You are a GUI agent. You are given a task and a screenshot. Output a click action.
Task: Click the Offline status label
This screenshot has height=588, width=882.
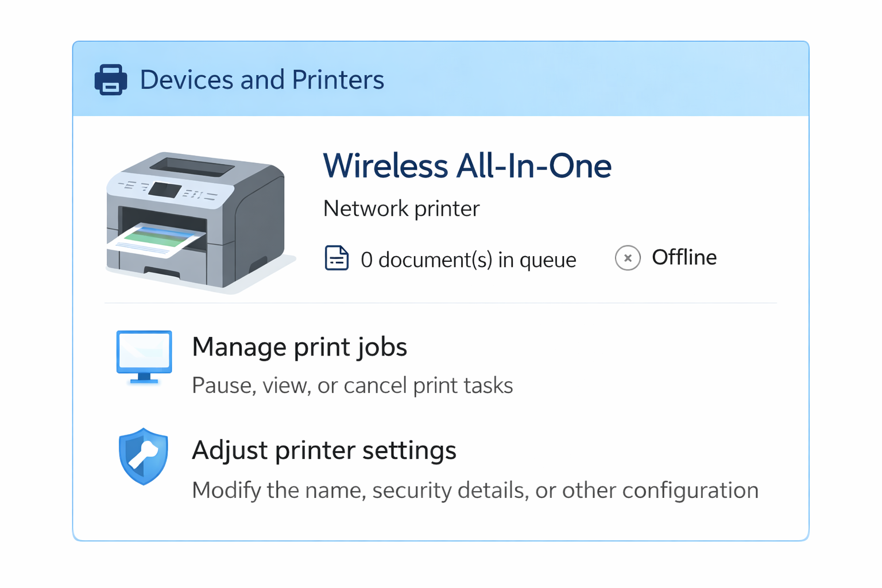point(684,257)
